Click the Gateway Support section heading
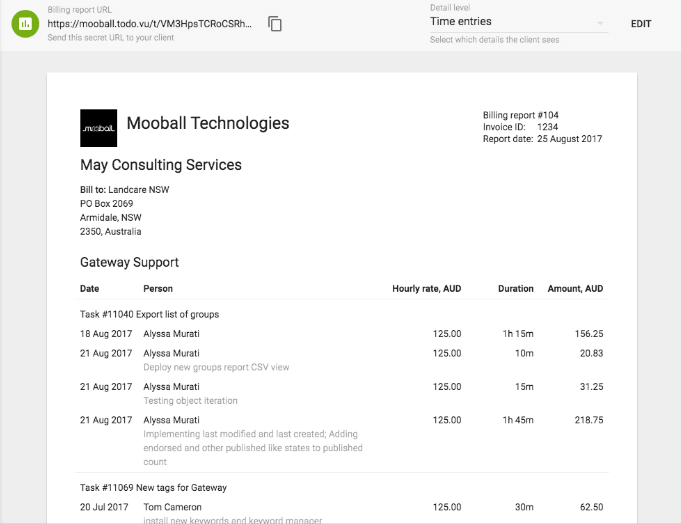 (x=129, y=262)
